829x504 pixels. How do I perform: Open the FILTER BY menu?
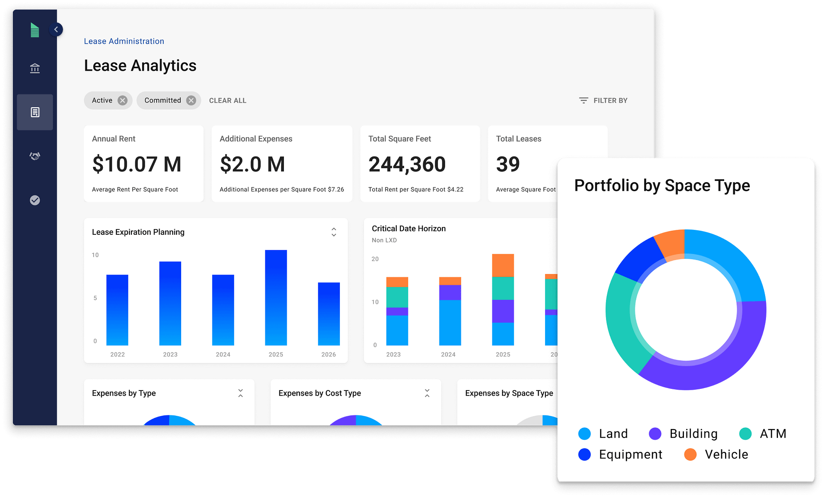(x=610, y=100)
